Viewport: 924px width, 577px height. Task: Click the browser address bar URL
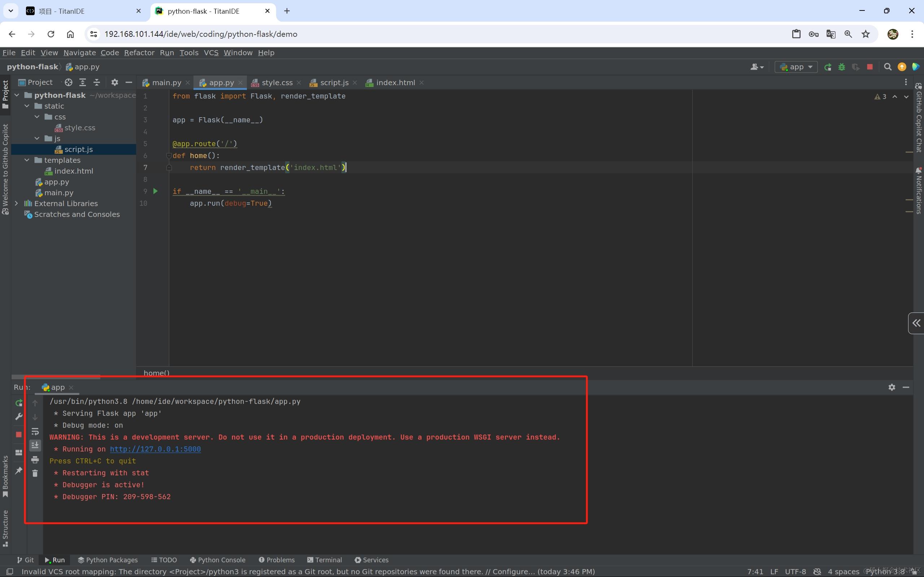click(201, 34)
